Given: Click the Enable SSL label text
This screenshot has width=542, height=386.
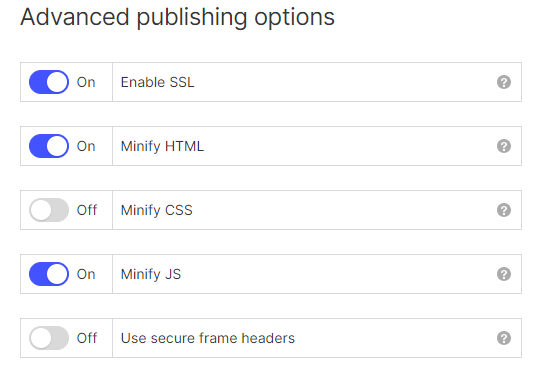Looking at the screenshot, I should pos(157,82).
